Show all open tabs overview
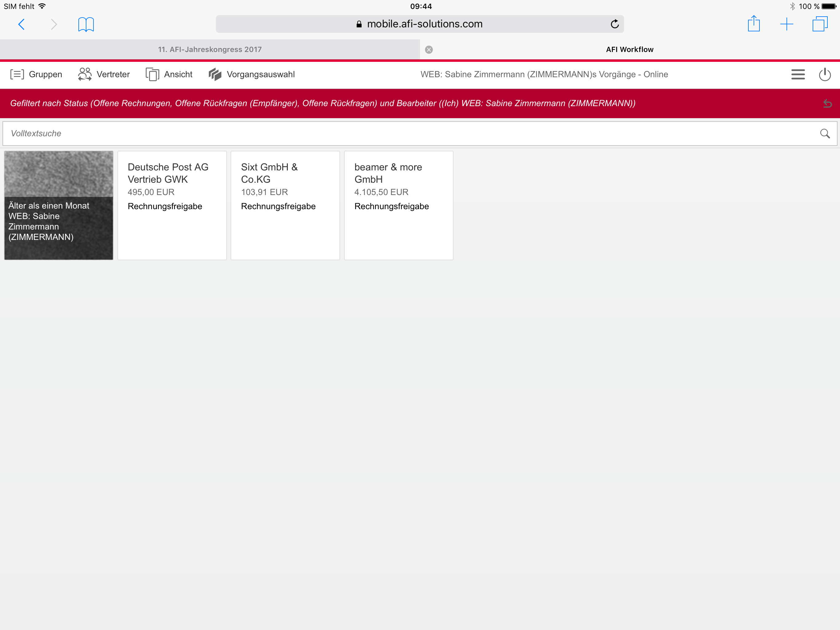Viewport: 840px width, 630px height. coord(819,24)
